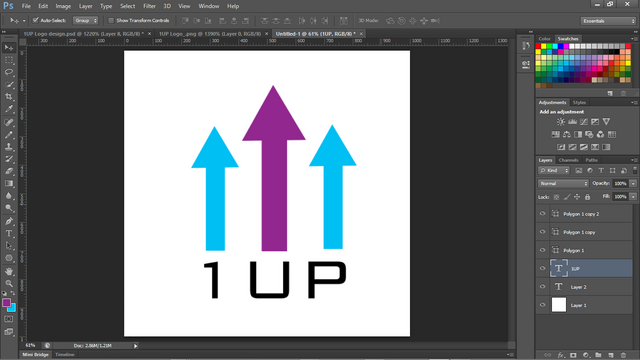Add a Curves adjustment

[584, 122]
